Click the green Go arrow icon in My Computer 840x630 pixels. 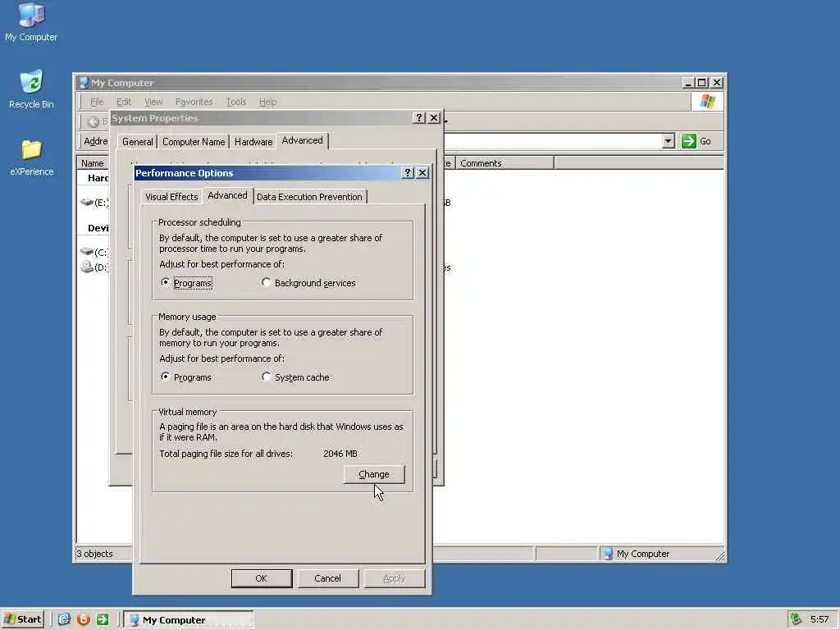689,141
